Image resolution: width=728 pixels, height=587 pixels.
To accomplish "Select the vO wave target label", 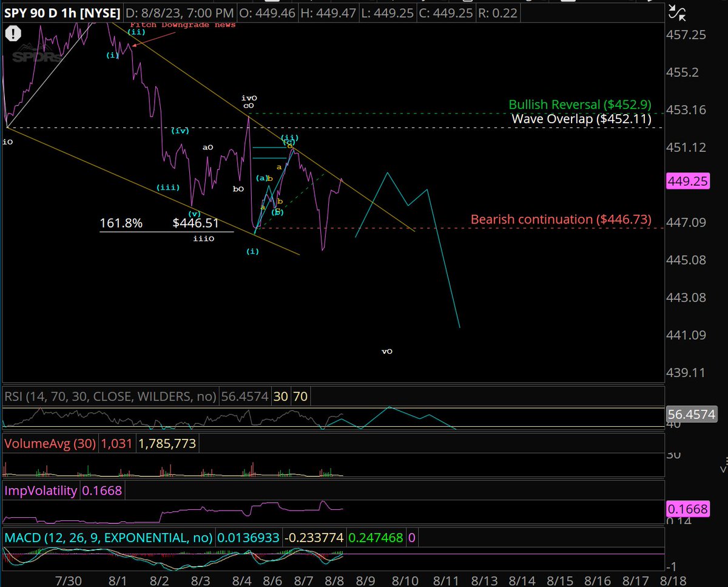I will (387, 351).
